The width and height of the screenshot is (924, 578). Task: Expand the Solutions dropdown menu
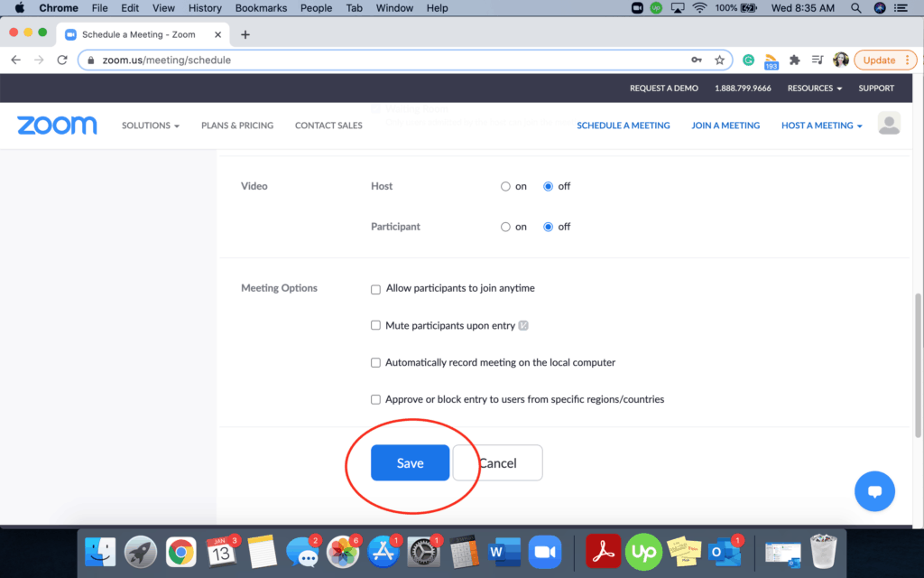[x=151, y=126]
